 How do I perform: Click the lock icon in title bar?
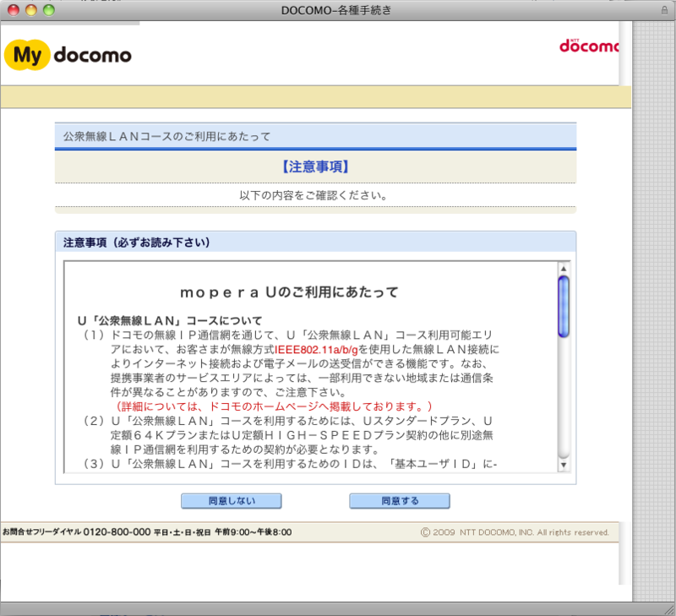pyautogui.click(x=664, y=10)
